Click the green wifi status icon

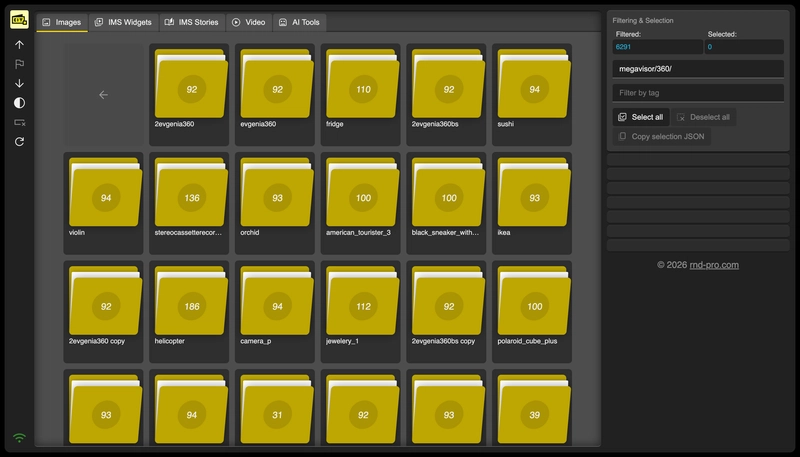pyautogui.click(x=19, y=438)
